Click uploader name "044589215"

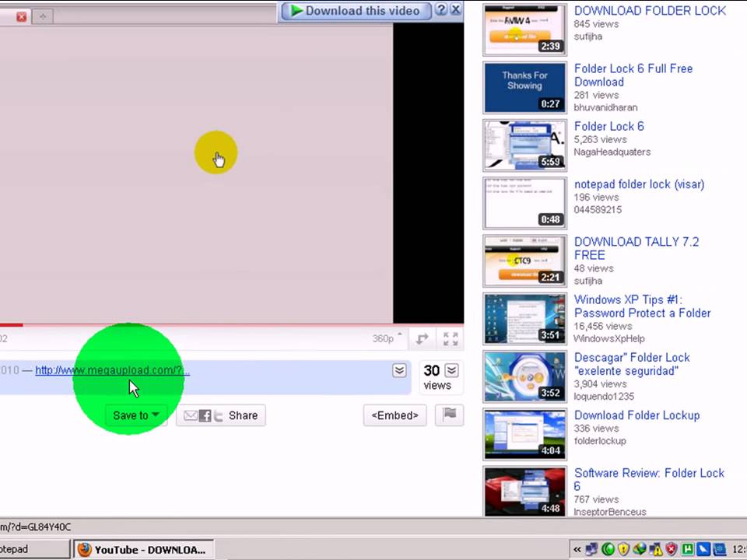point(598,209)
